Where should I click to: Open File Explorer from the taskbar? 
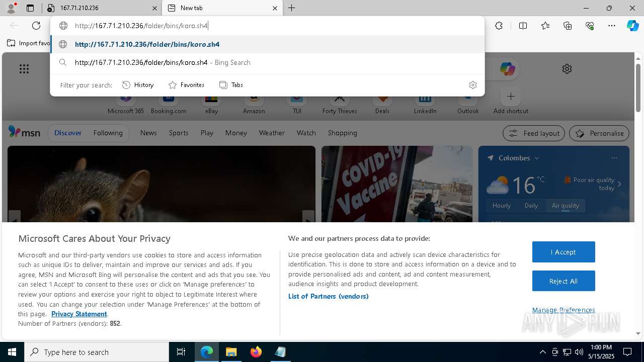pyautogui.click(x=231, y=352)
